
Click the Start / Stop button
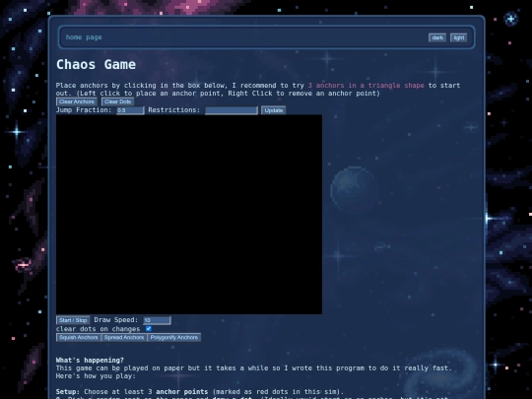(x=73, y=320)
